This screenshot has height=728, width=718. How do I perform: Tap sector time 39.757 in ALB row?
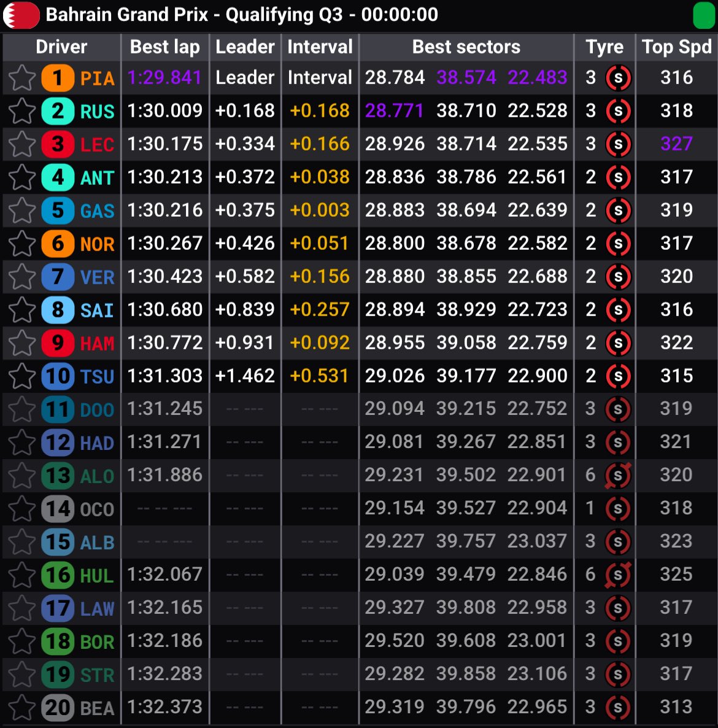(x=466, y=541)
